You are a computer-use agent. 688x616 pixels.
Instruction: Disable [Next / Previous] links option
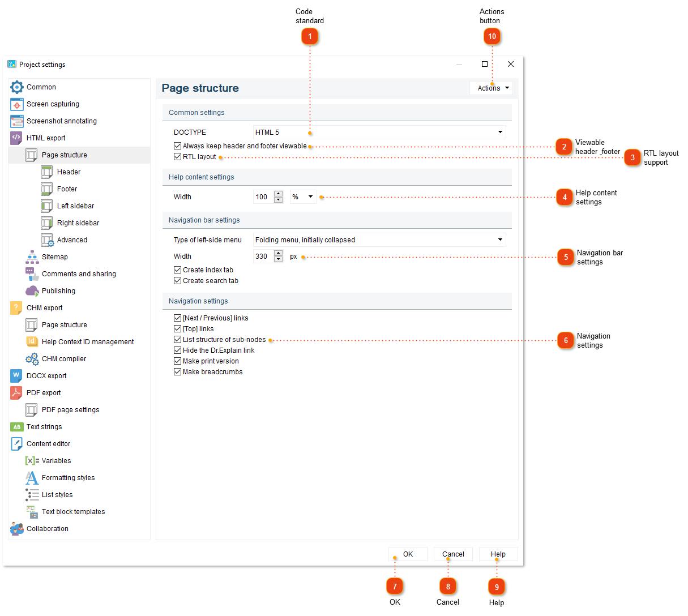click(178, 318)
